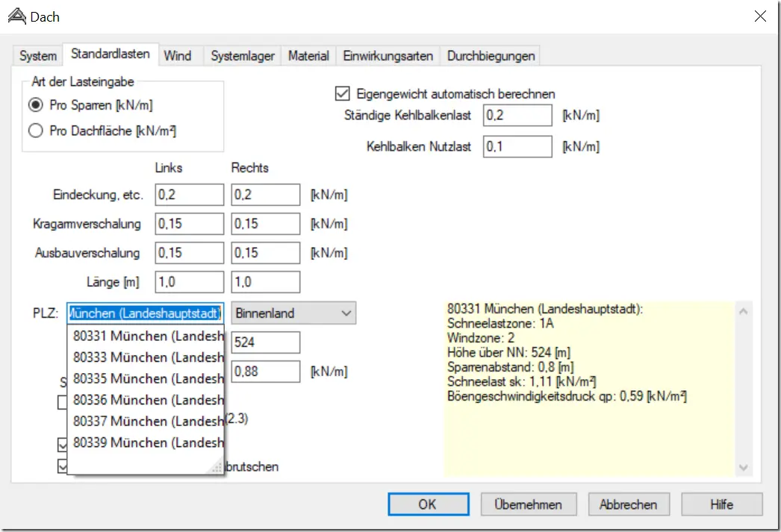Close the Dach dialog window
This screenshot has width=781, height=532.
click(x=760, y=16)
